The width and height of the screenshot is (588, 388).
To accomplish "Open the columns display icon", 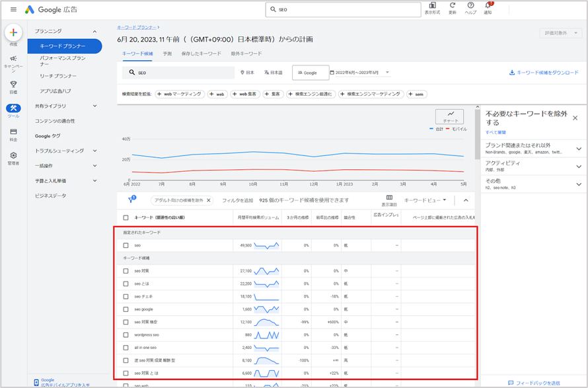I will 389,198.
